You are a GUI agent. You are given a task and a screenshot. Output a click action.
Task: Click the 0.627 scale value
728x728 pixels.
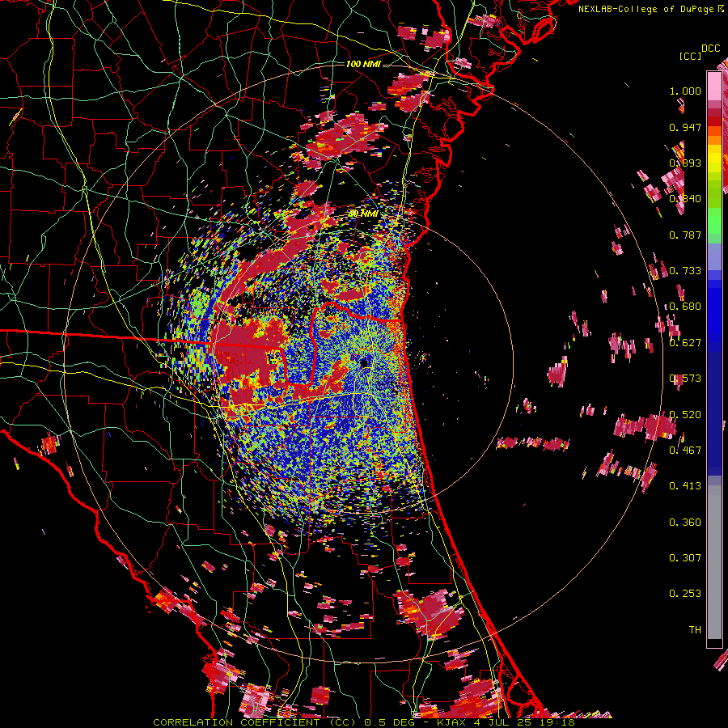[685, 343]
